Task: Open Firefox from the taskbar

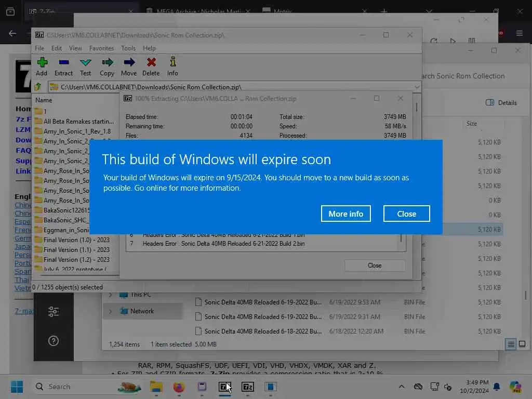Action: (179, 387)
